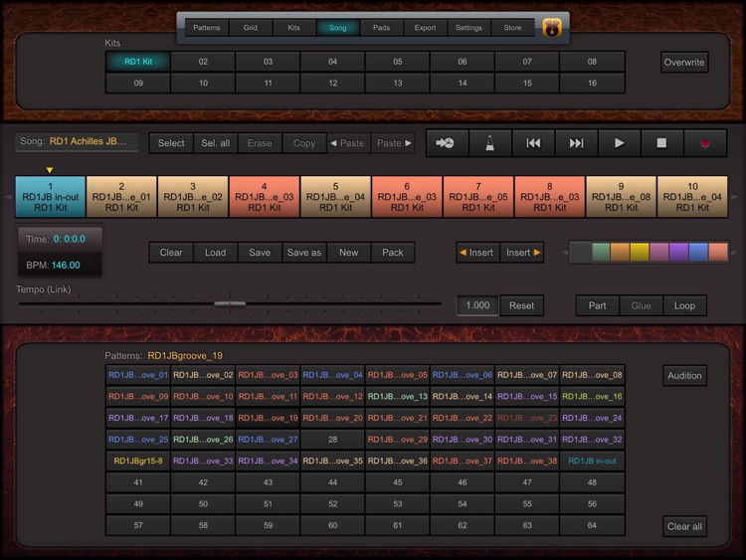746x560 pixels.
Task: Select the RD1 Kit slot
Action: point(138,62)
